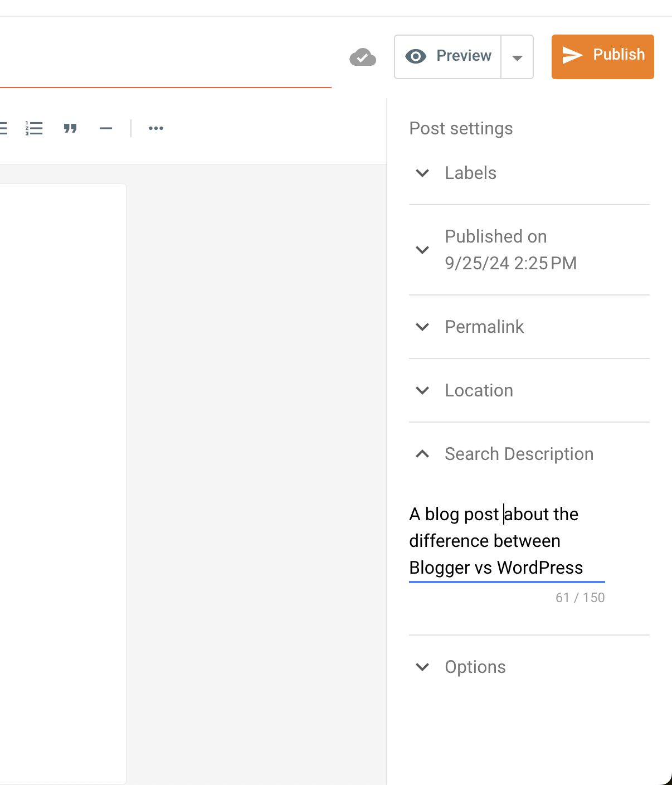Image resolution: width=672 pixels, height=785 pixels.
Task: Open the Preview dropdown arrow
Action: tap(517, 57)
